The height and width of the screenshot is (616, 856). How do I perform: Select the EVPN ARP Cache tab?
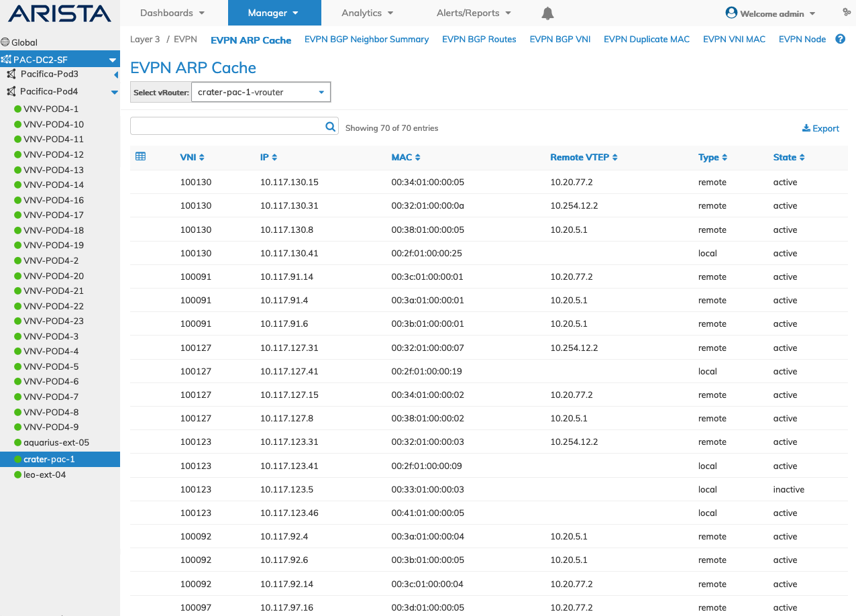(251, 40)
